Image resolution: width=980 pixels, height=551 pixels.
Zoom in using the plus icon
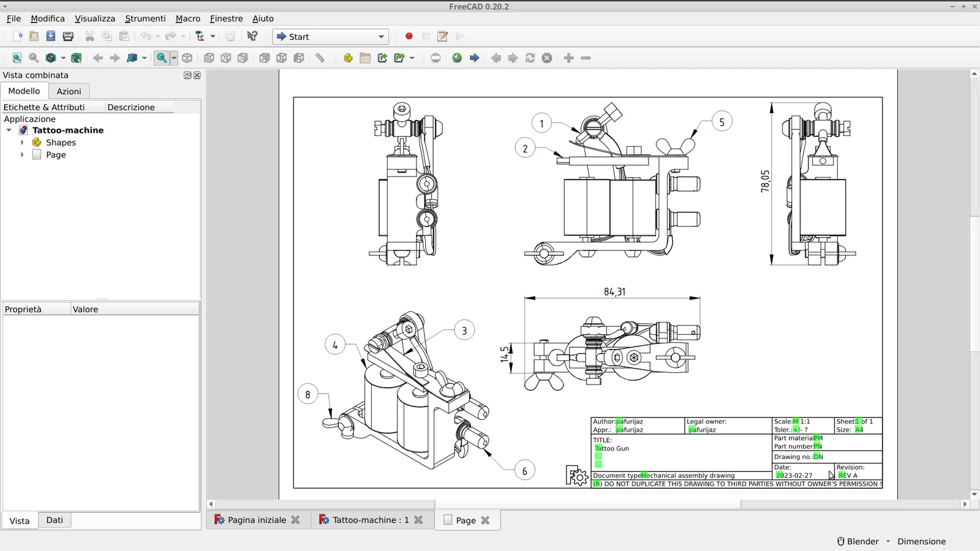tap(568, 58)
